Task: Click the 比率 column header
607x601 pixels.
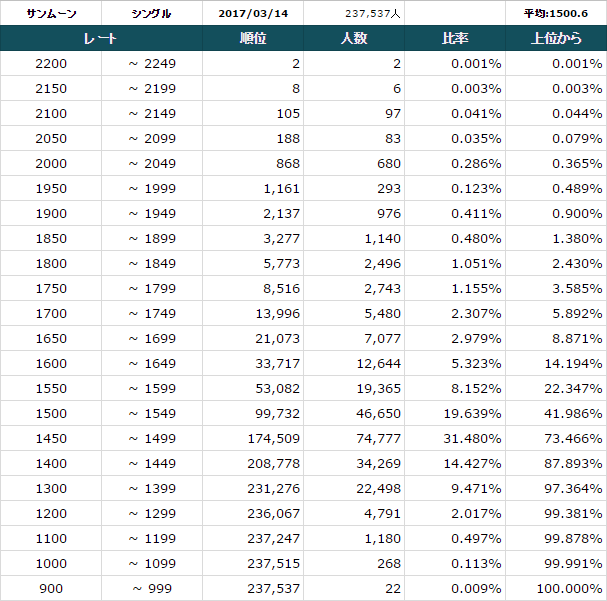Action: coord(455,38)
